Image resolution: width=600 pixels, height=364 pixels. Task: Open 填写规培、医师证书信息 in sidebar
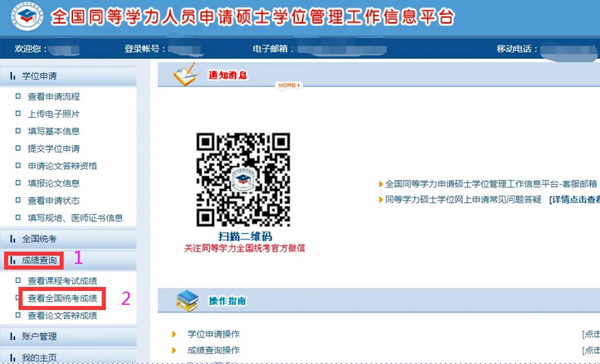tap(76, 218)
